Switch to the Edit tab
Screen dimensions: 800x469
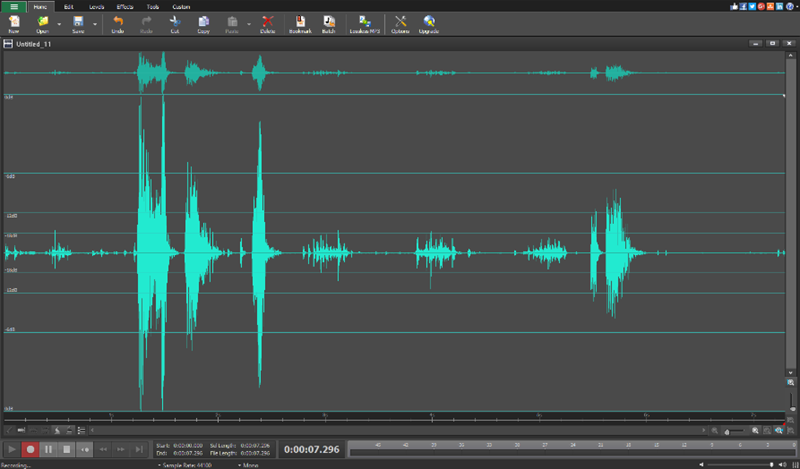(x=68, y=7)
